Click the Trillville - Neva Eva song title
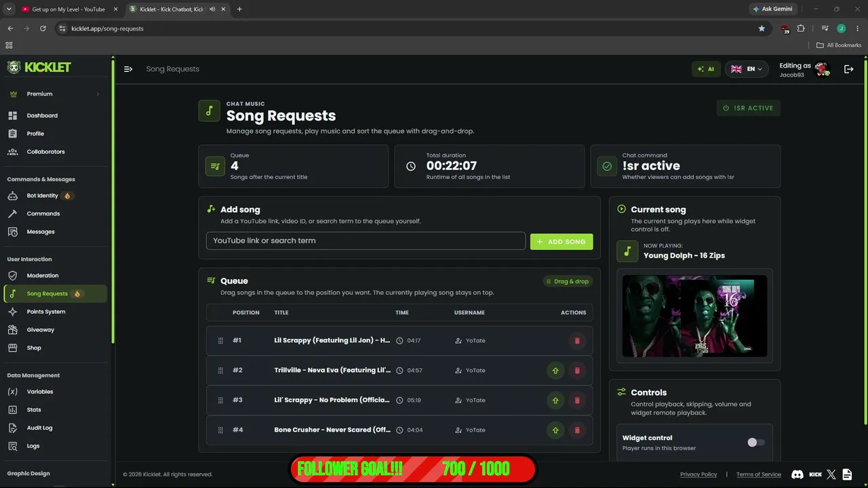868x488 pixels. click(332, 370)
